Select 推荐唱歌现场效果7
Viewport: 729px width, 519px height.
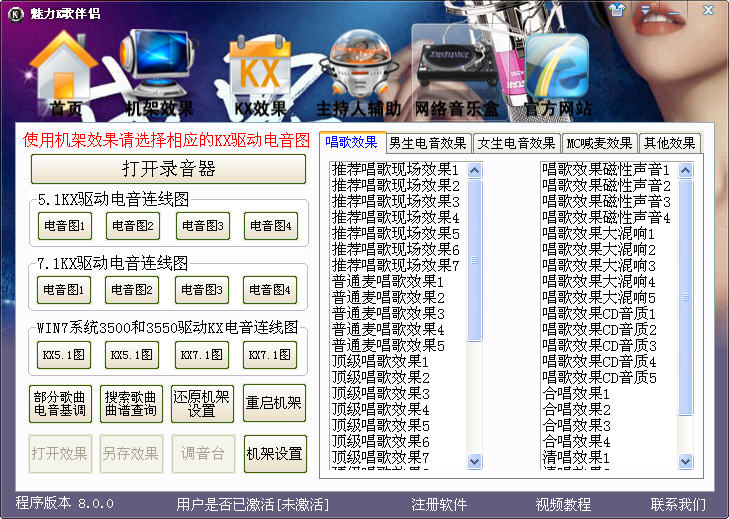pos(395,265)
